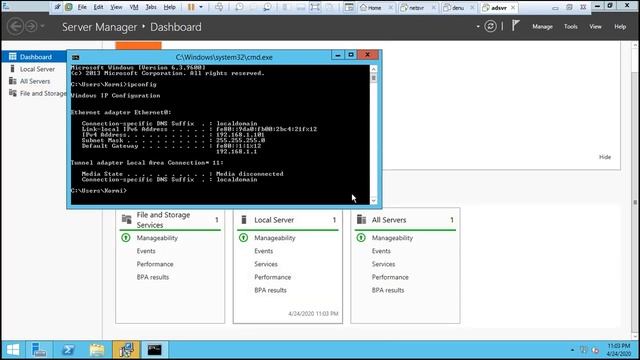Click the forward arrow in Server Manager header
The image size is (640, 360).
coord(31,27)
